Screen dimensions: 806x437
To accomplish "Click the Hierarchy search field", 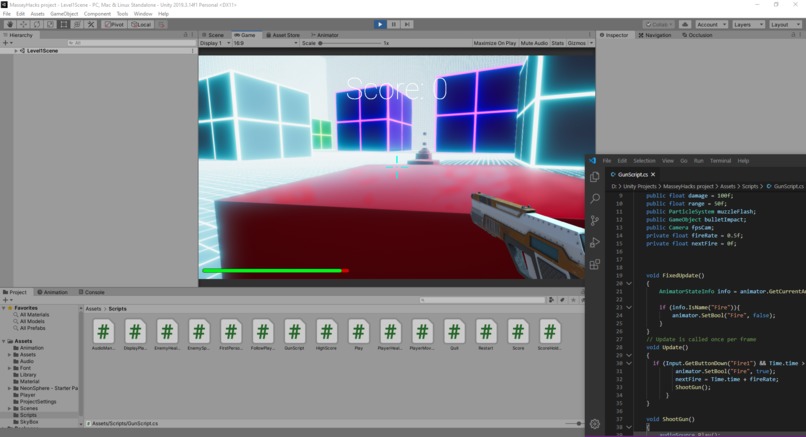I will (131, 43).
